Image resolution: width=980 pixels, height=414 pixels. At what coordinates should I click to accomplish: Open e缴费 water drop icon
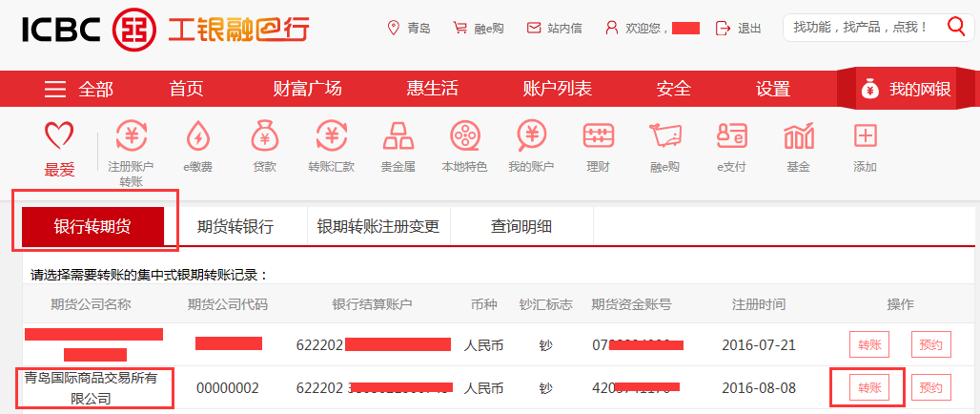197,135
